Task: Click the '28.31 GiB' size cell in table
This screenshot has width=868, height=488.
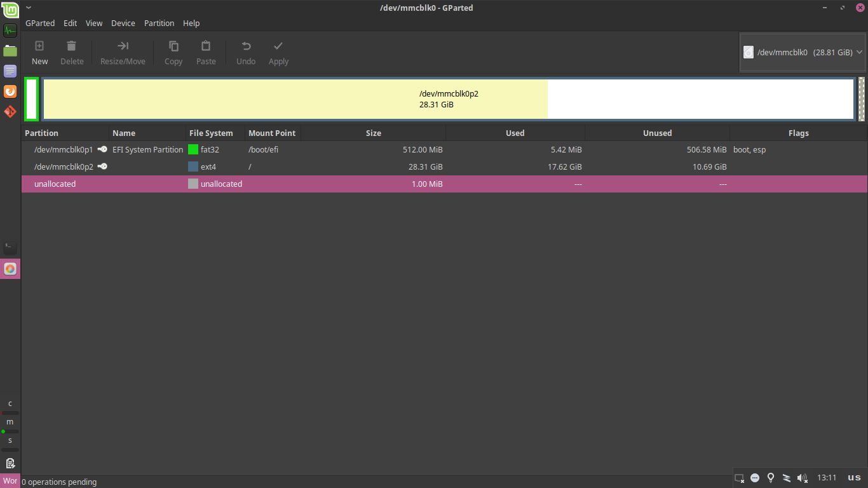Action: [426, 167]
